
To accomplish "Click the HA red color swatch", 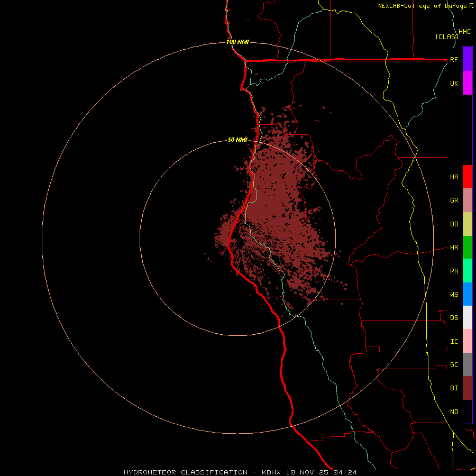I will pos(467,177).
